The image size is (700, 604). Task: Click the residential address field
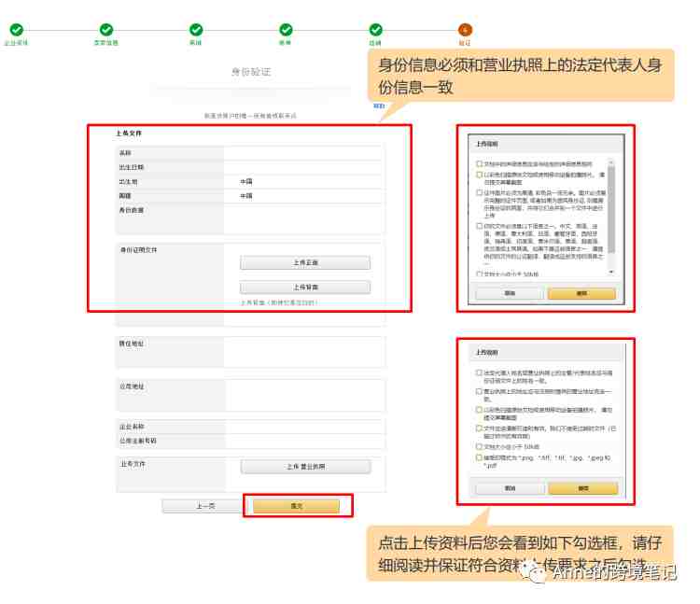(x=305, y=352)
